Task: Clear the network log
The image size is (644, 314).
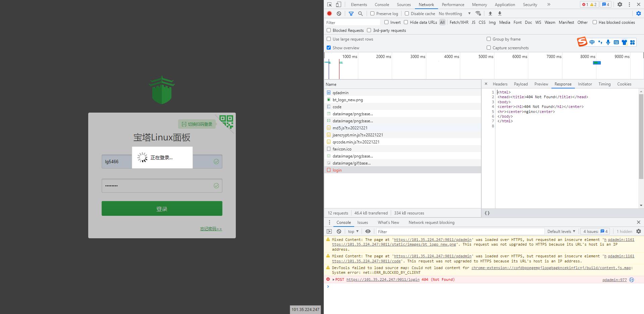Action: pyautogui.click(x=339, y=13)
